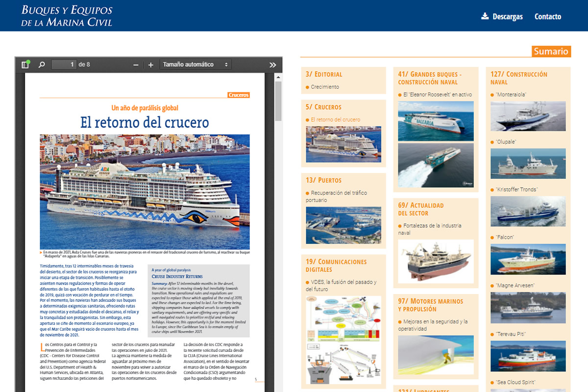Click the Magne Arvesen ship thumbnail
The height and width of the screenshot is (392, 588).
[x=528, y=307]
